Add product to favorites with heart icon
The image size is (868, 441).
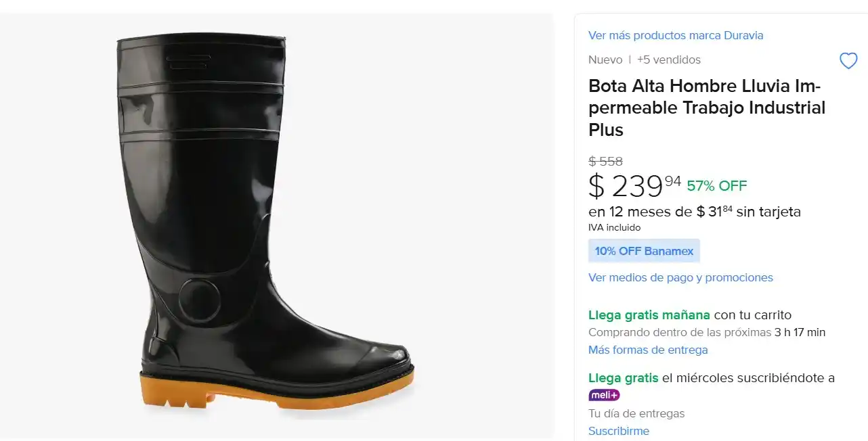(848, 61)
